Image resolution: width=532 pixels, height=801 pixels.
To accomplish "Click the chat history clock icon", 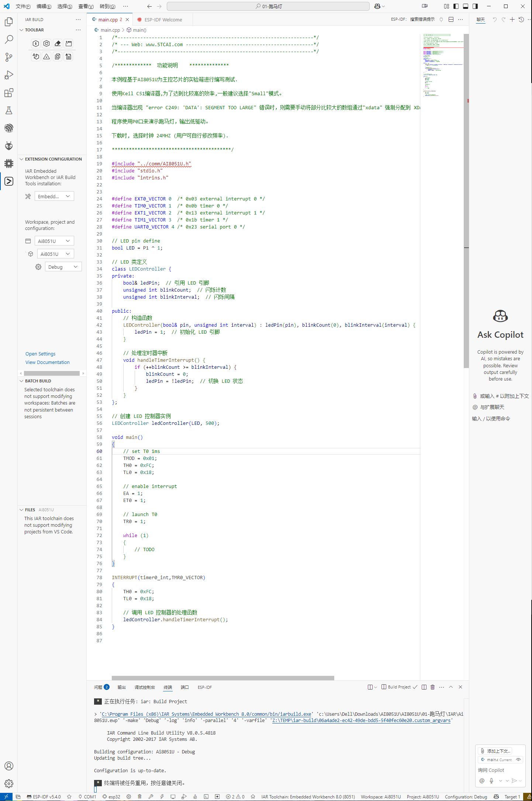I will coord(521,20).
